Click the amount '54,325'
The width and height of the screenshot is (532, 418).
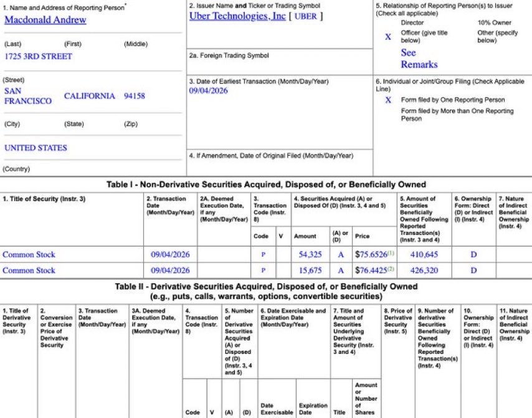coord(310,254)
